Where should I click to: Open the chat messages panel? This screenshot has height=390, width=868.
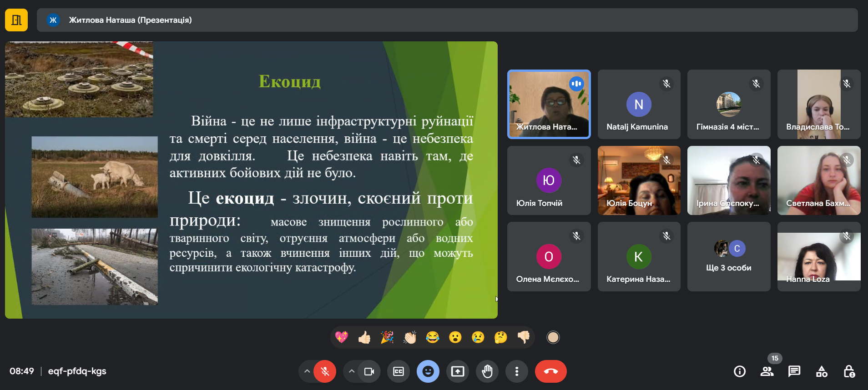point(794,371)
